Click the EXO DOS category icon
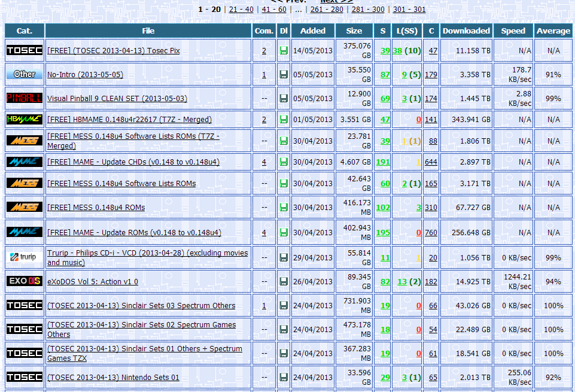 point(25,281)
